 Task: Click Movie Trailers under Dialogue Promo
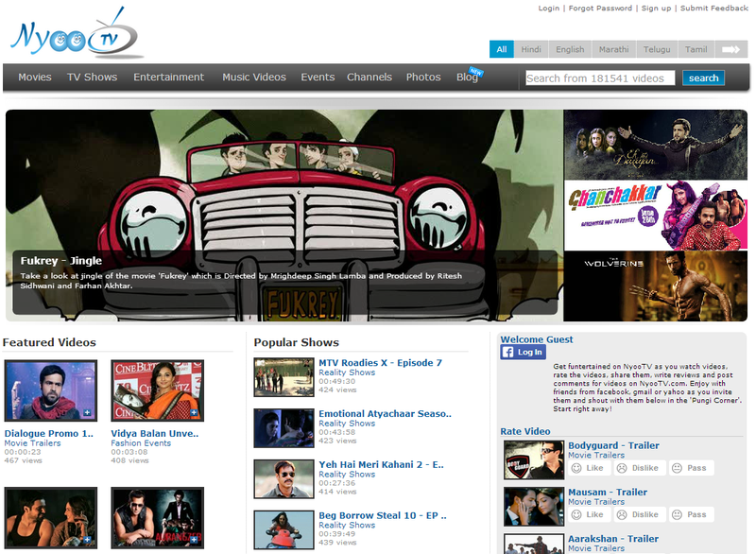click(32, 443)
